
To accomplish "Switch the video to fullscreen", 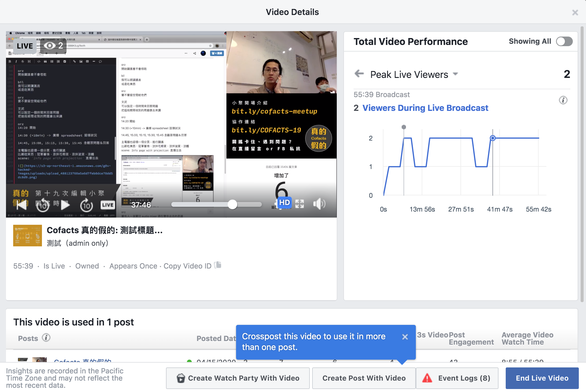I will coord(300,204).
